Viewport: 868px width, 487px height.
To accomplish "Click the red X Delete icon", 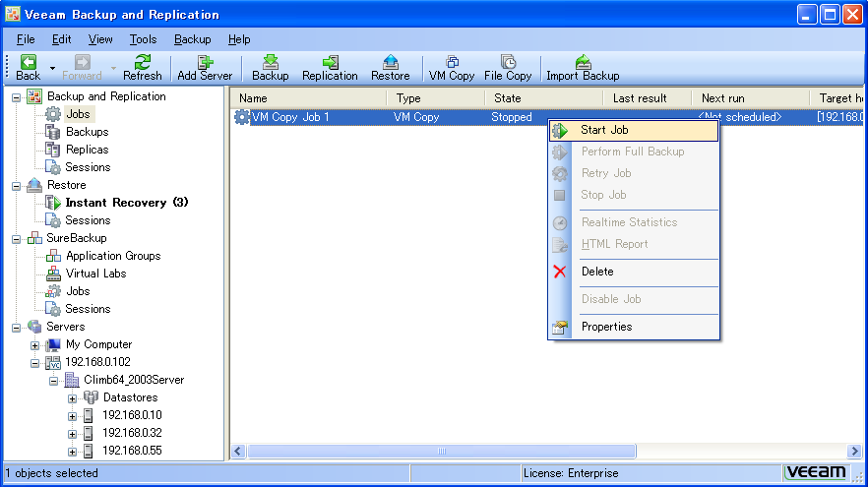I will tap(560, 272).
